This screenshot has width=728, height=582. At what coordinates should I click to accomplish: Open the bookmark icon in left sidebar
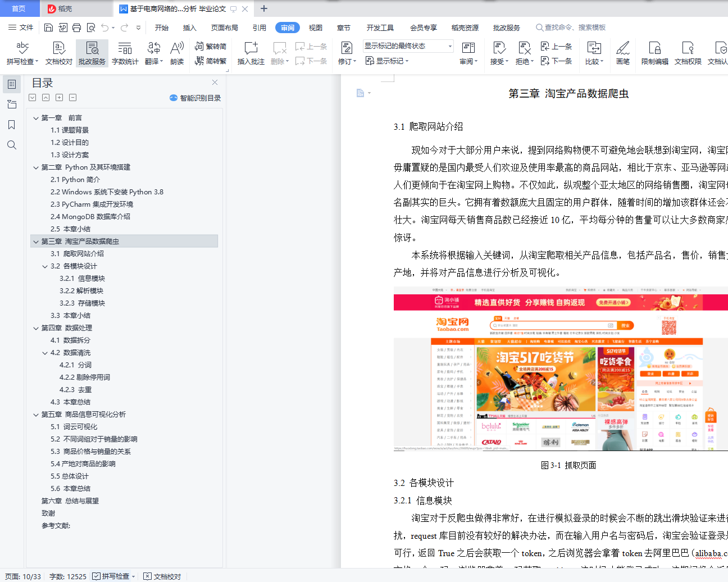[12, 125]
